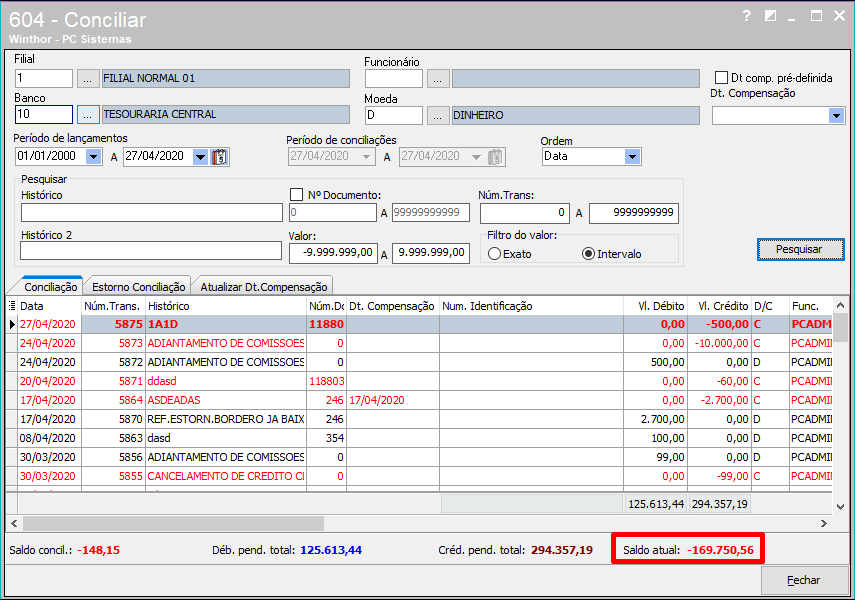Open the Funcionário lookup ellipsis button

[x=438, y=79]
